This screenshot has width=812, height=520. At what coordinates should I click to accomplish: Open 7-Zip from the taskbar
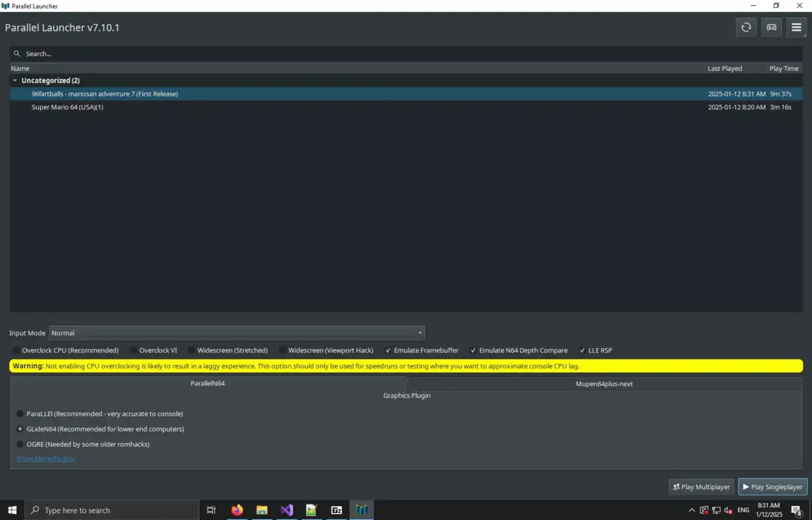coord(336,510)
